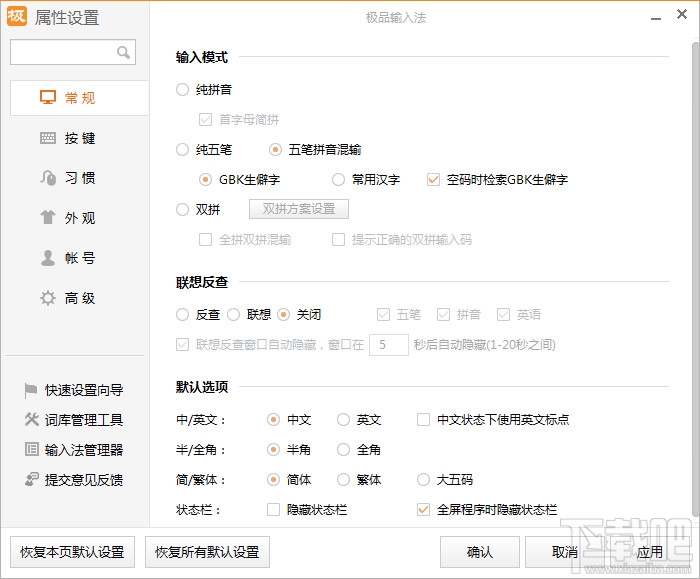Click the 应用 button
Screen dimensions: 700x579
click(650, 552)
